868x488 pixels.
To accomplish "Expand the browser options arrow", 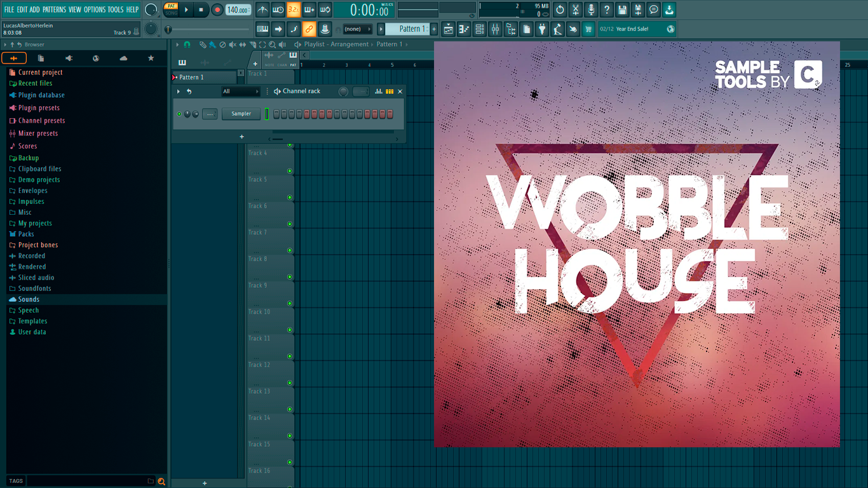I will 5,44.
